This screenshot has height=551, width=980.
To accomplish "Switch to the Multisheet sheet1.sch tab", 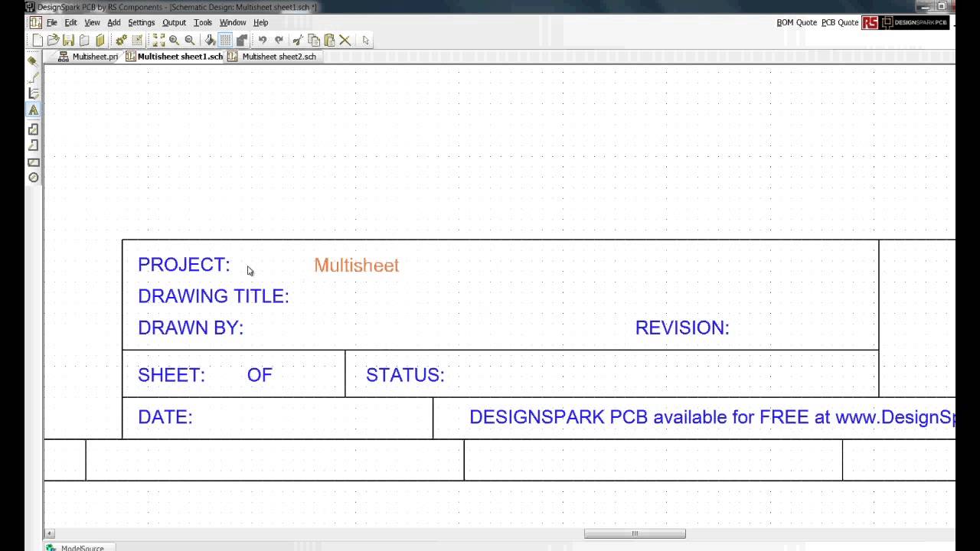I will [x=175, y=57].
